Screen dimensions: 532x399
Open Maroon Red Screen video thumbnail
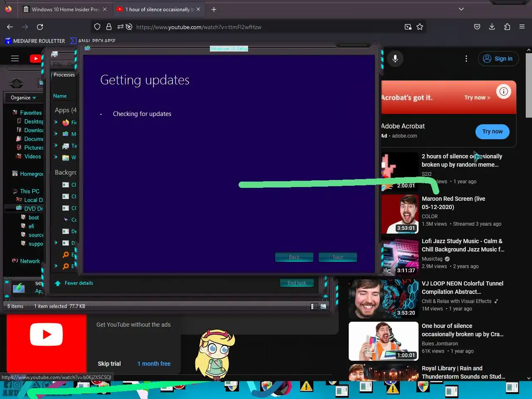coord(400,214)
